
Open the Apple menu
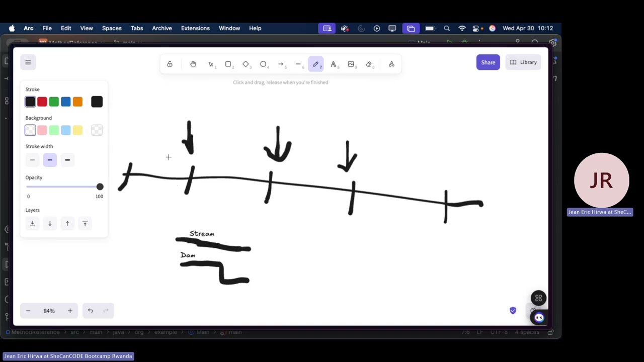tap(12, 28)
